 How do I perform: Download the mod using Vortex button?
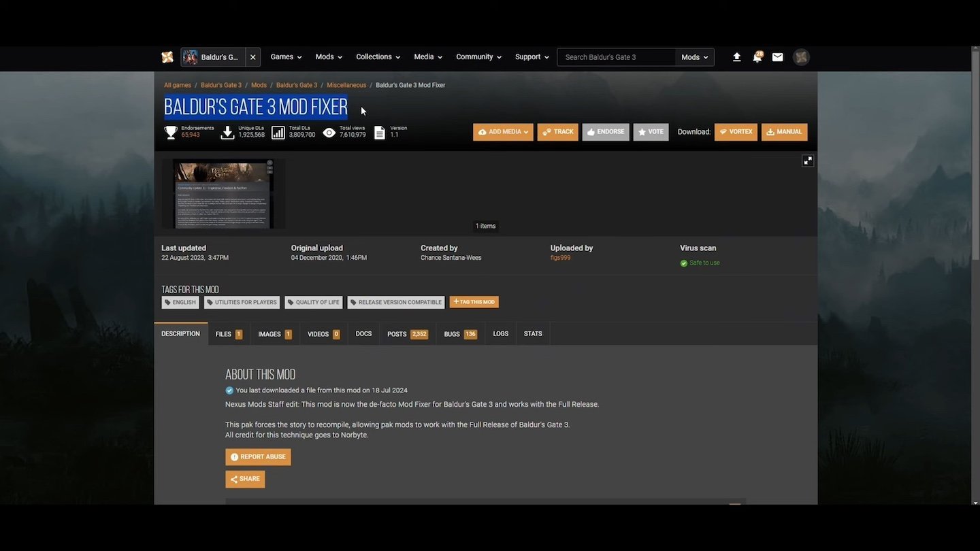click(x=736, y=132)
